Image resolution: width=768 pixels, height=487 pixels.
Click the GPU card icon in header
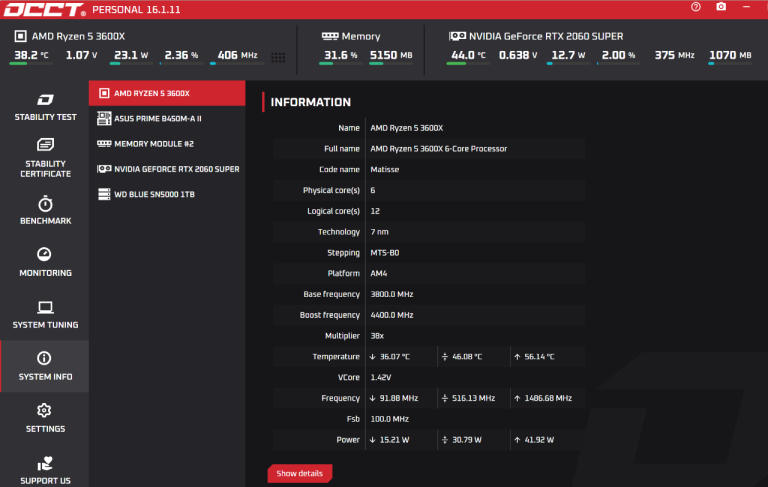(457, 36)
